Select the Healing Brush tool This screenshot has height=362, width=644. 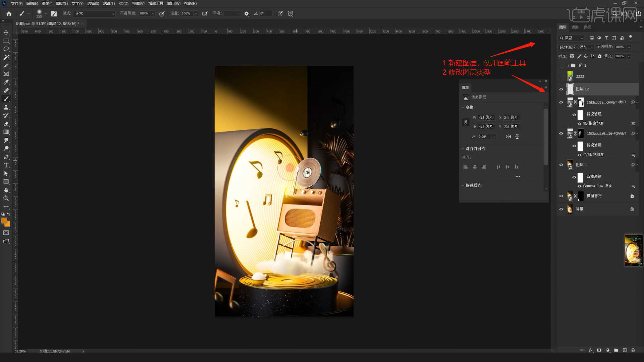click(6, 90)
